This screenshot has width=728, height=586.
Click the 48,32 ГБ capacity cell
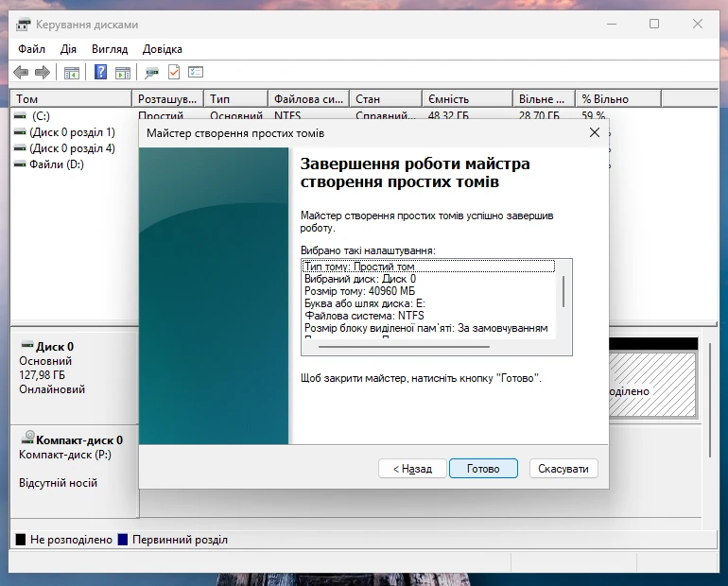(448, 115)
